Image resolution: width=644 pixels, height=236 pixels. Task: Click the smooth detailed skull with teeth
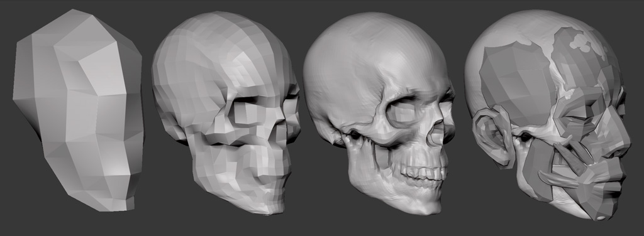pyautogui.click(x=379, y=113)
